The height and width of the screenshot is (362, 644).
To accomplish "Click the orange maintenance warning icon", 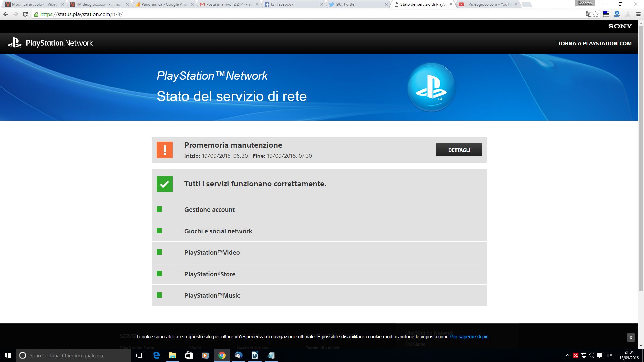I will coord(165,150).
